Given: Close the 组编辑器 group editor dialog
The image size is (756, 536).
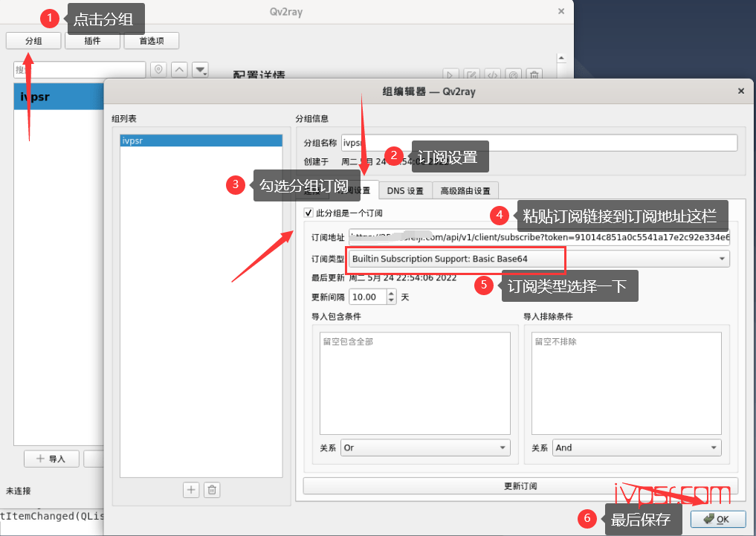Looking at the screenshot, I should tap(741, 91).
